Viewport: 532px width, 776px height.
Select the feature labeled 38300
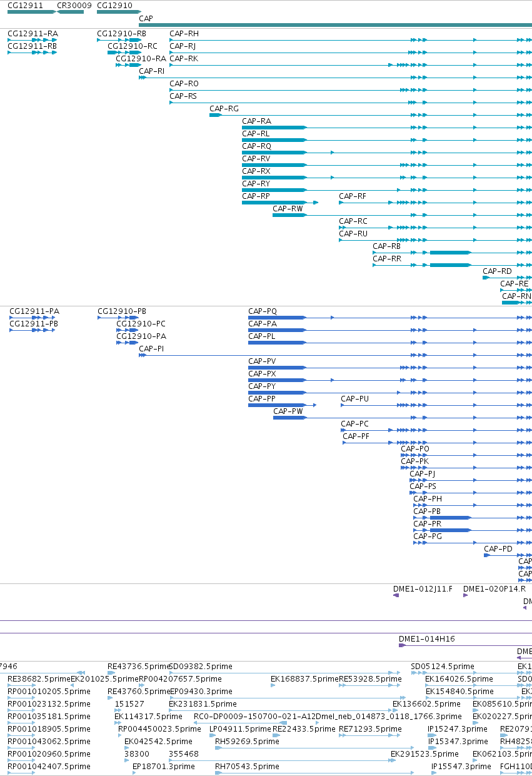[x=136, y=754]
